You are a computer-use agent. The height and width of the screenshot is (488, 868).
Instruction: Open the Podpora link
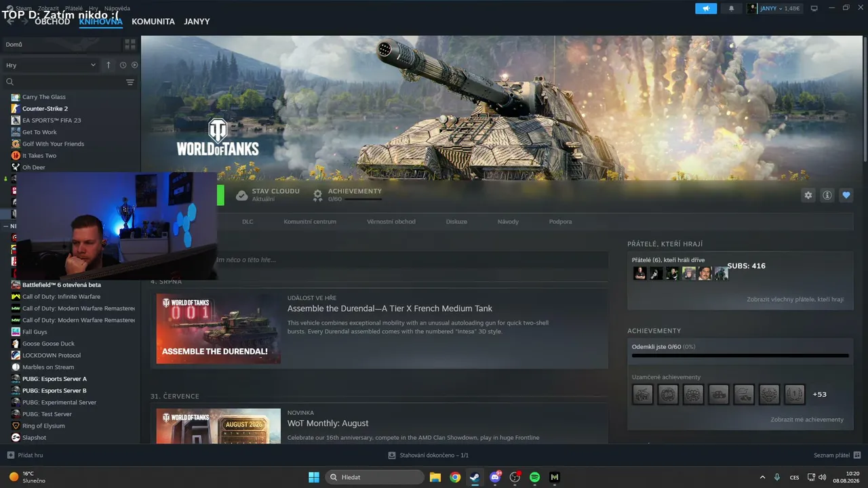point(560,222)
